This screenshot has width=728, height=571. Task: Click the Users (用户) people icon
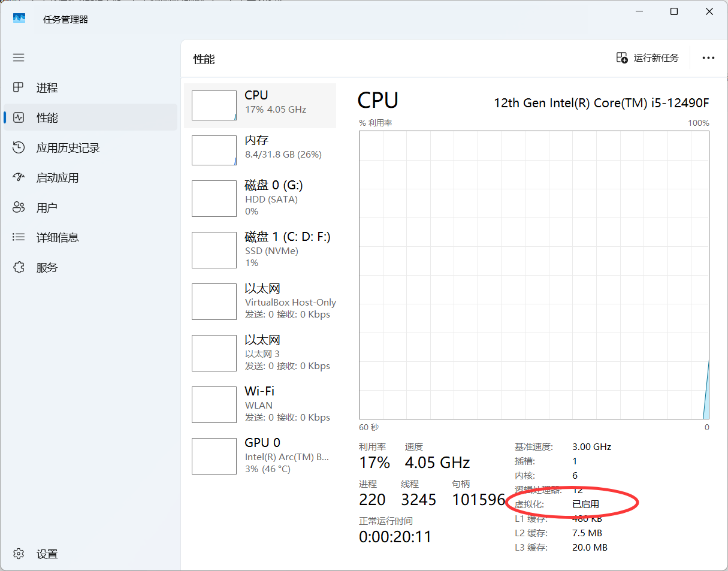[19, 207]
